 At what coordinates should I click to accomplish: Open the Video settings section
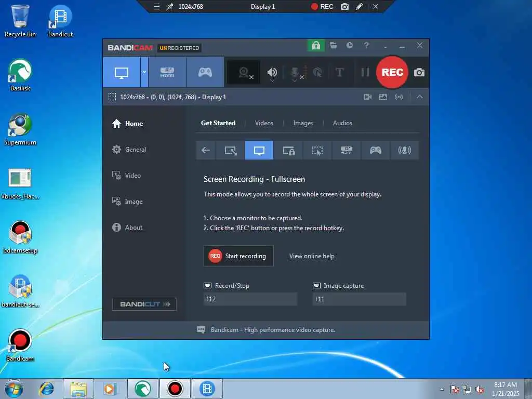click(126, 176)
